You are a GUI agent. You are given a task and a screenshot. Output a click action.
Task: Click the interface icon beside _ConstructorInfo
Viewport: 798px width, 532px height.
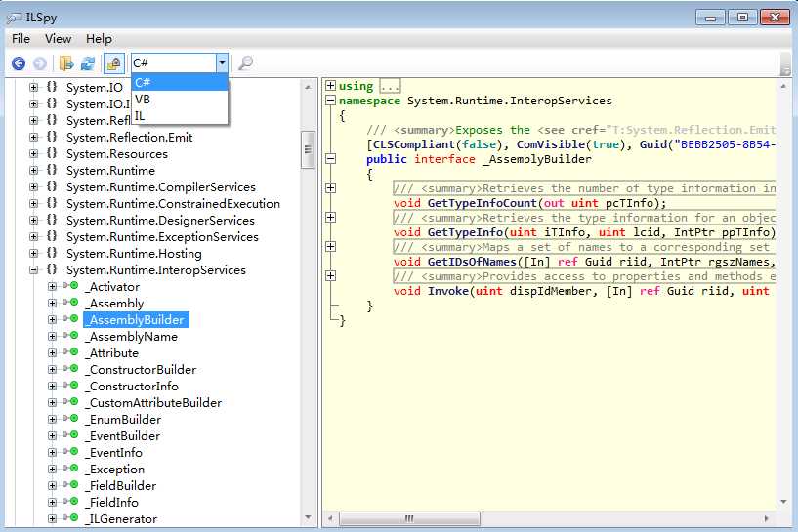[70, 386]
